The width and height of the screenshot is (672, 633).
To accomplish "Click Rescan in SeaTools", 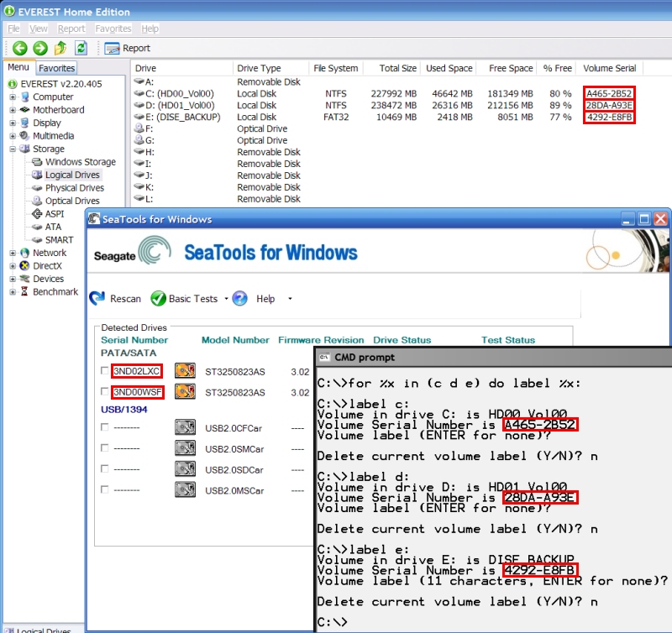I will pyautogui.click(x=115, y=299).
